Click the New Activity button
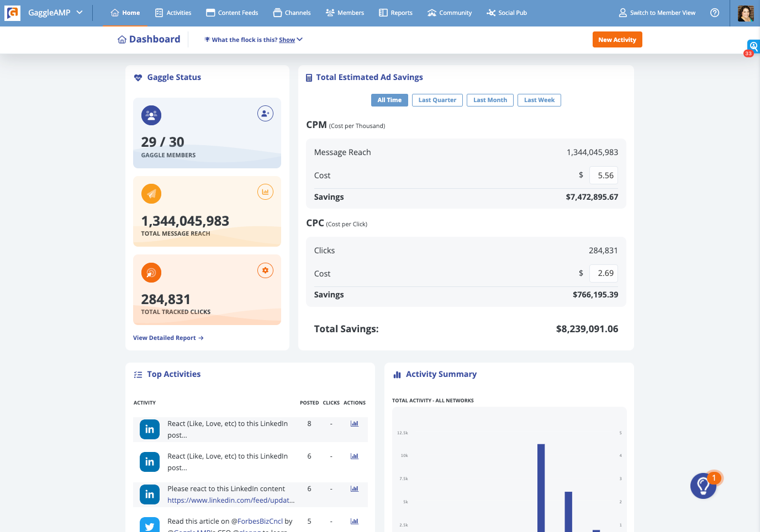This screenshot has height=532, width=760. click(617, 40)
